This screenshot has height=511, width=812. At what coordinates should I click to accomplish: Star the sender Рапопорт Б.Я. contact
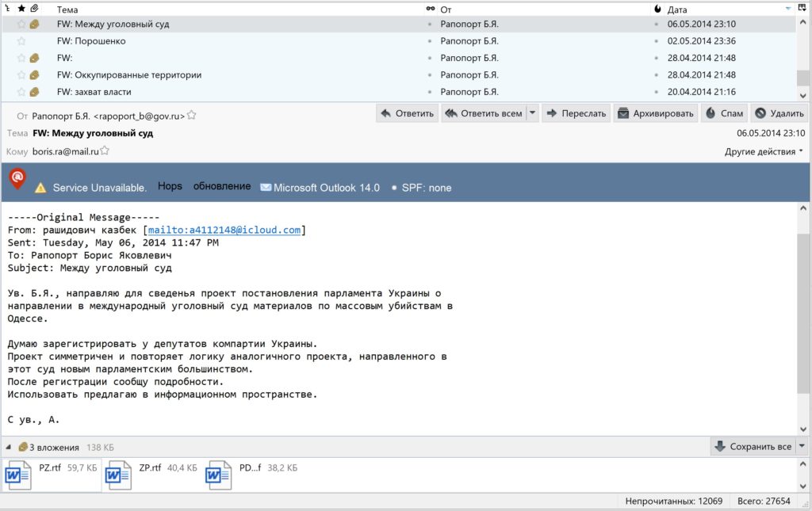pos(192,116)
